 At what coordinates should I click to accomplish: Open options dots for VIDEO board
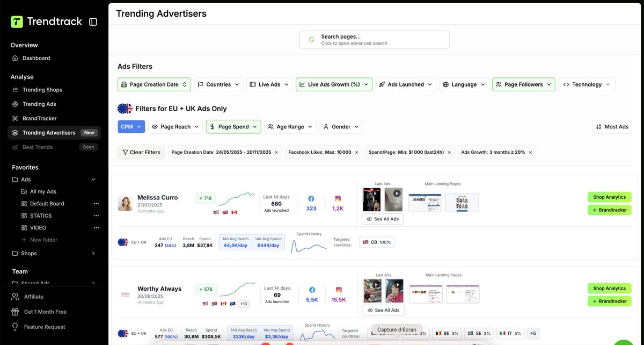[97, 228]
